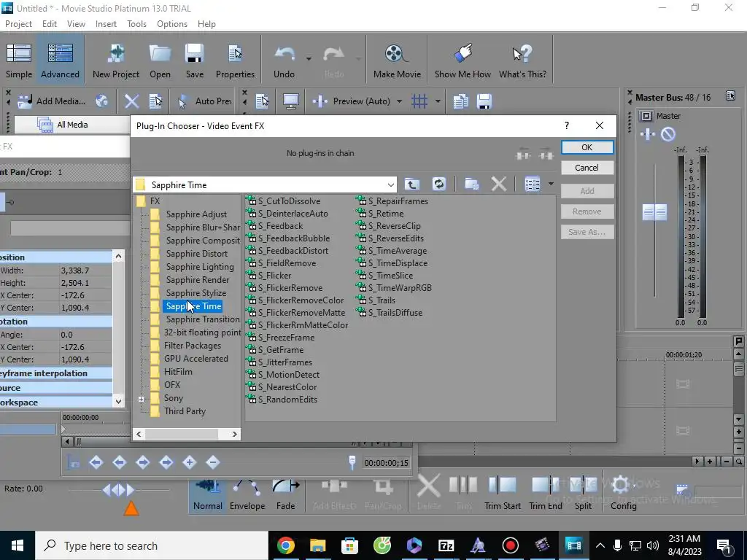Switch to Simple mode
Viewport: 747px width, 560px height.
(19, 61)
